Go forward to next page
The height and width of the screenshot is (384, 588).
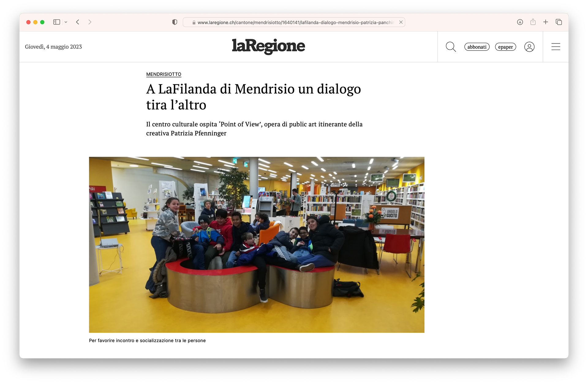90,22
